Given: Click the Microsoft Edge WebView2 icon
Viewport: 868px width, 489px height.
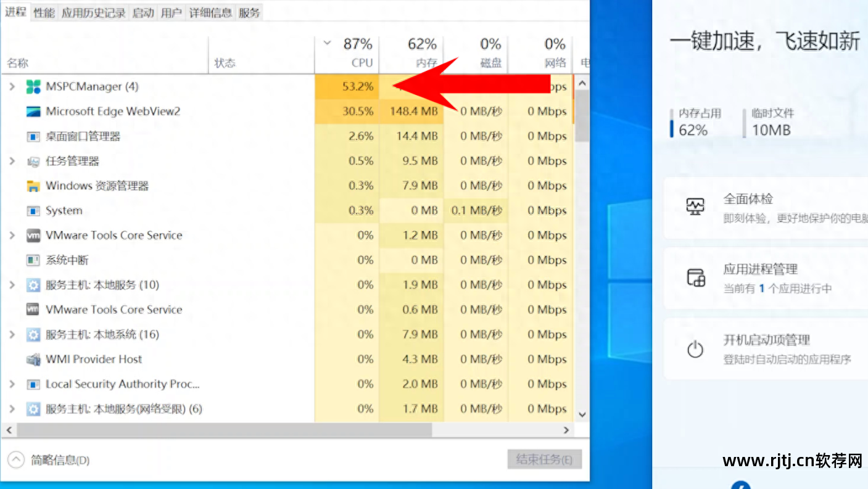Looking at the screenshot, I should pos(33,112).
